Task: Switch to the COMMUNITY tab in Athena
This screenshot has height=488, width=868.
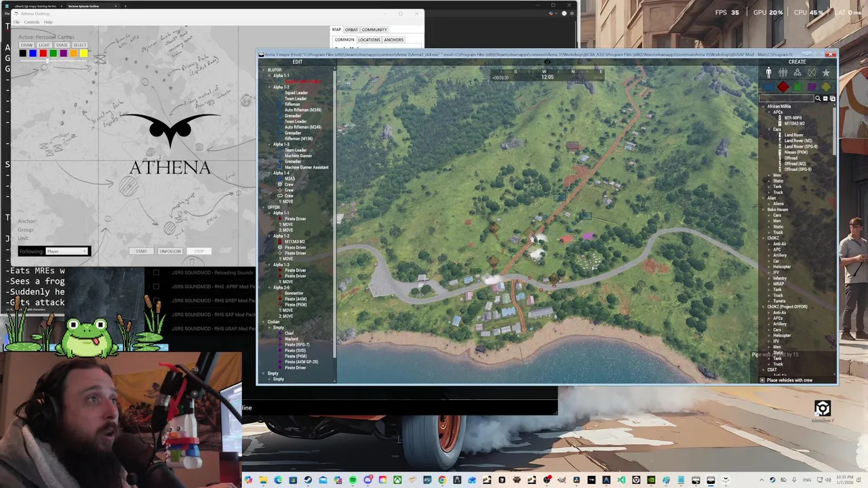Action: tap(374, 30)
